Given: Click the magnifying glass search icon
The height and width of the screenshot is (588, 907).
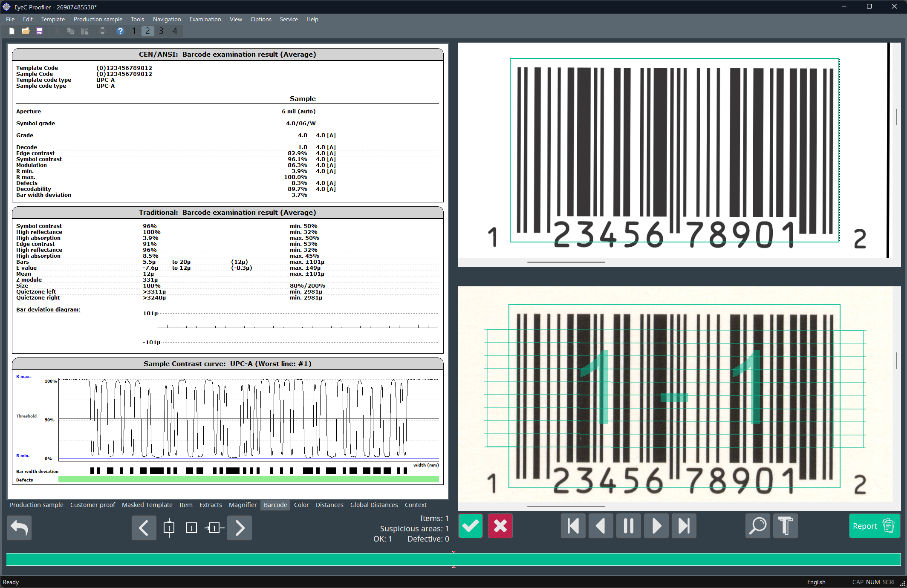Looking at the screenshot, I should [758, 526].
